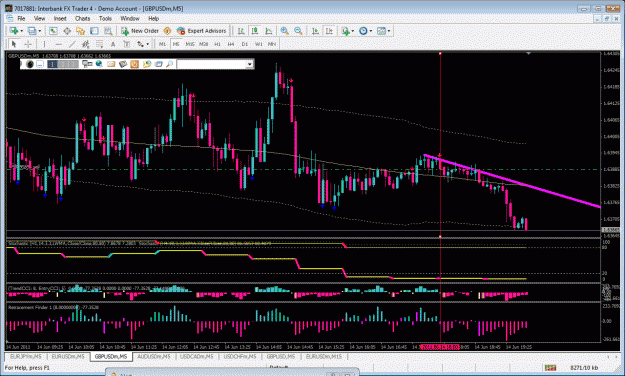Viewport: 625px width, 376px height.
Task: Switch chart to Bar Chart mode
Action: click(x=241, y=31)
